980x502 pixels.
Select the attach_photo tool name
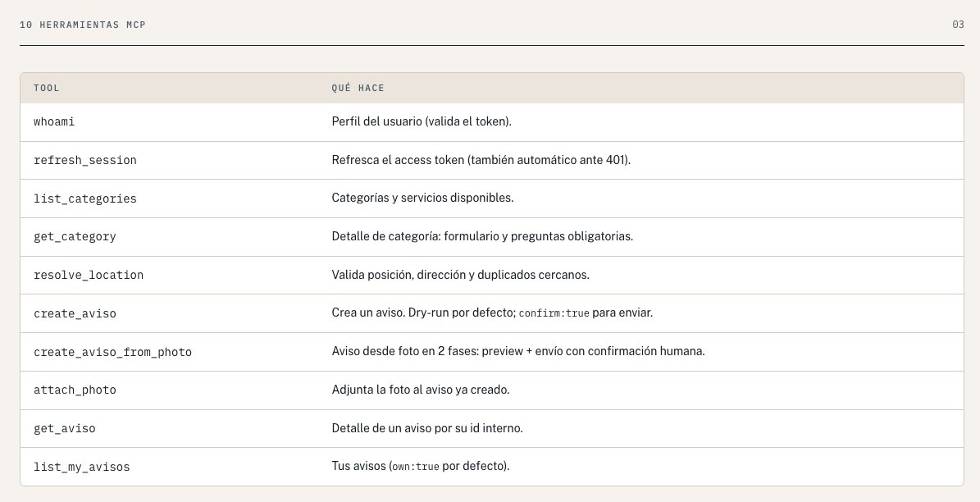point(75,390)
